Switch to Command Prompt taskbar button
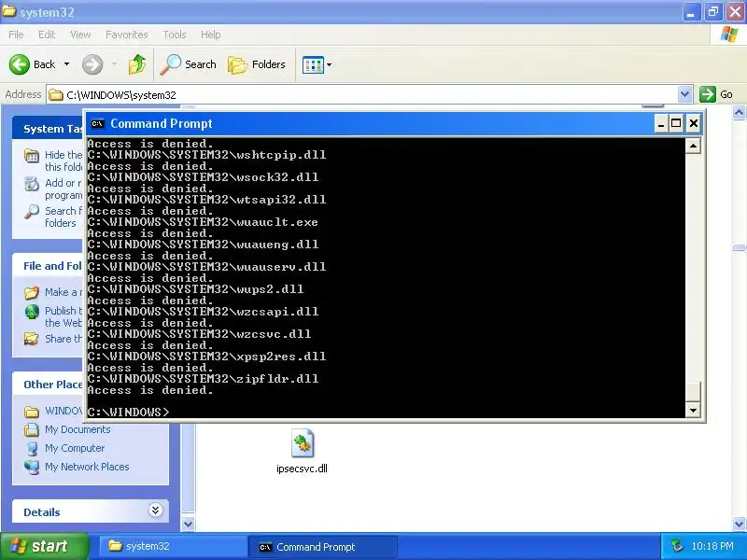Viewport: 747px width, 560px height. (x=322, y=547)
